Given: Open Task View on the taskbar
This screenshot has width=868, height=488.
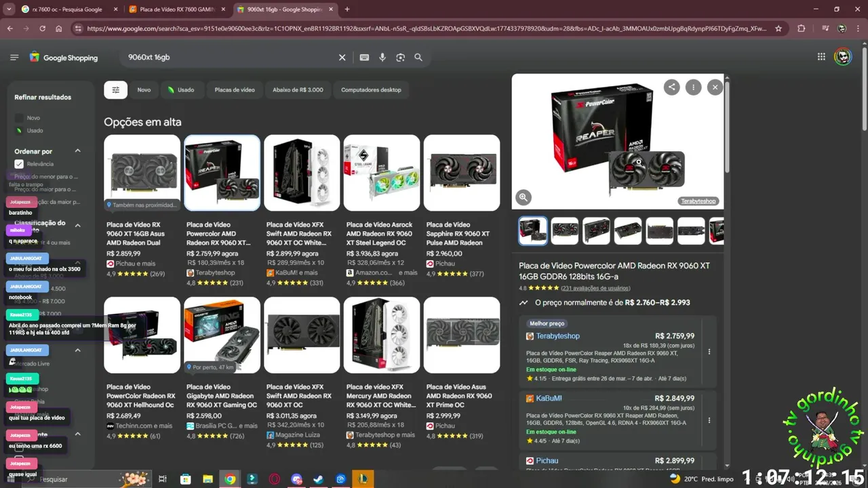Looking at the screenshot, I should pyautogui.click(x=163, y=479).
